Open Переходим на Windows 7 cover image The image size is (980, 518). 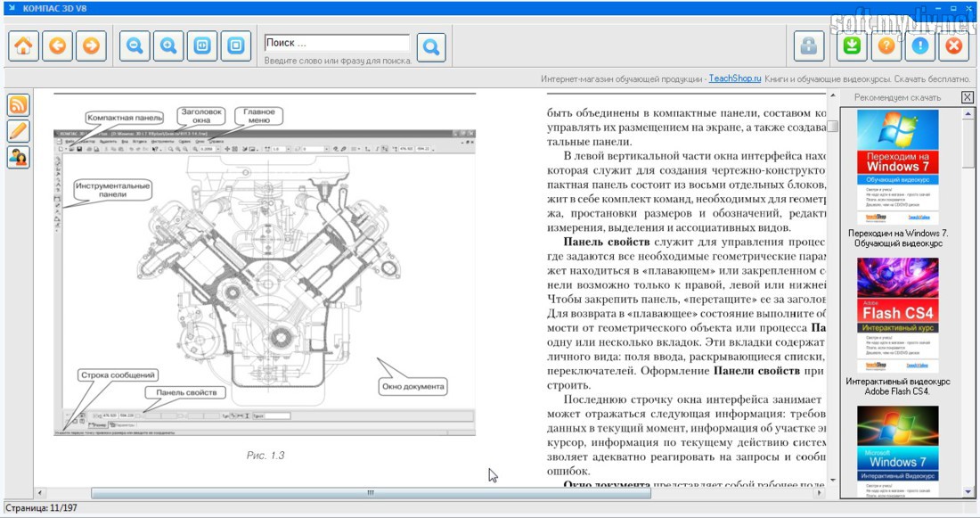click(897, 167)
